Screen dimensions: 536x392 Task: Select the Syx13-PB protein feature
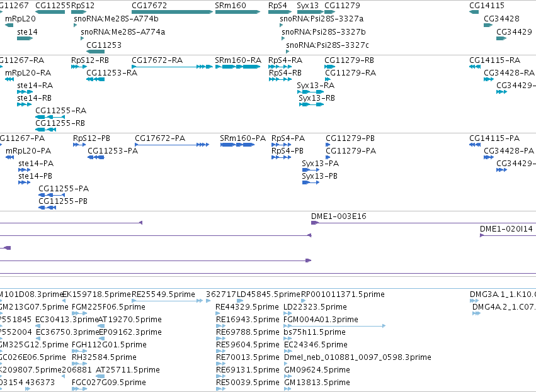[311, 182]
